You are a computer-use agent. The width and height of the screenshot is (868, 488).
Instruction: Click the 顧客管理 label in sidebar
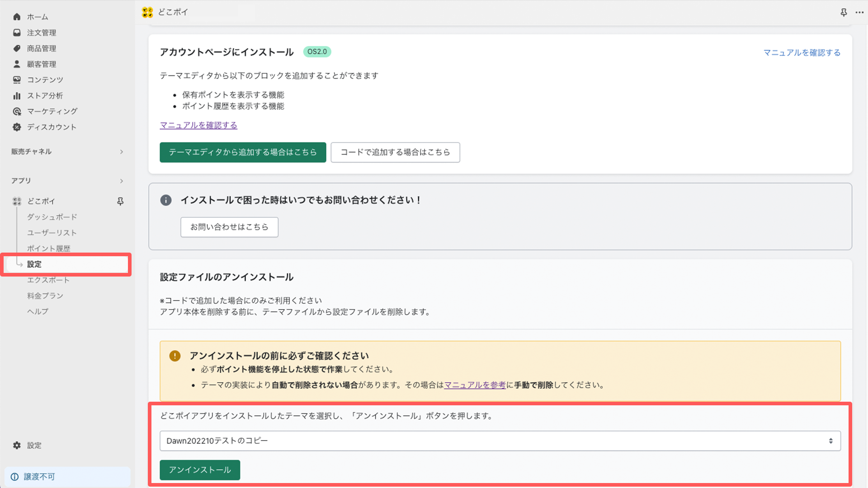click(42, 64)
